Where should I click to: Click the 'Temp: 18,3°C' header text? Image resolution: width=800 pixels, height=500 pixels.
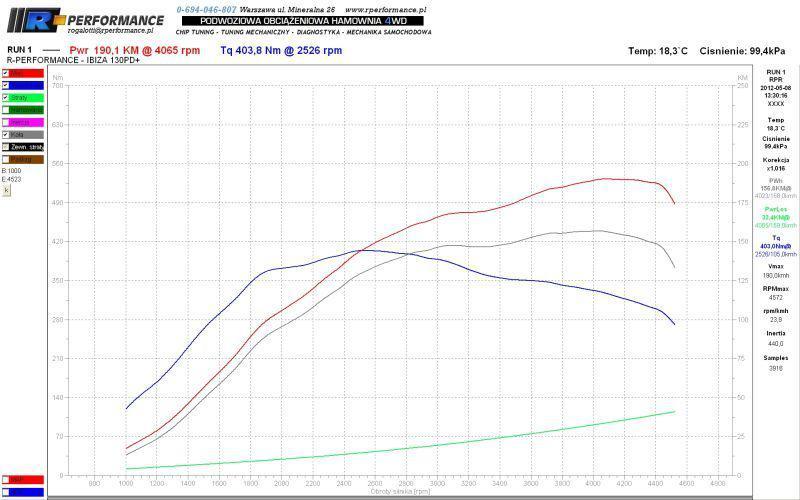pos(658,51)
